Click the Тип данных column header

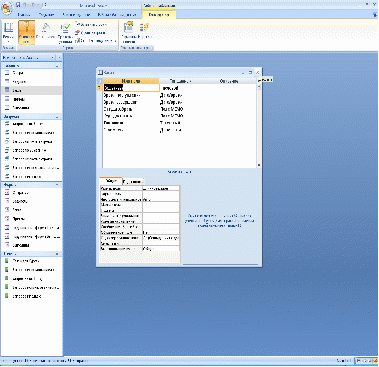tap(180, 81)
